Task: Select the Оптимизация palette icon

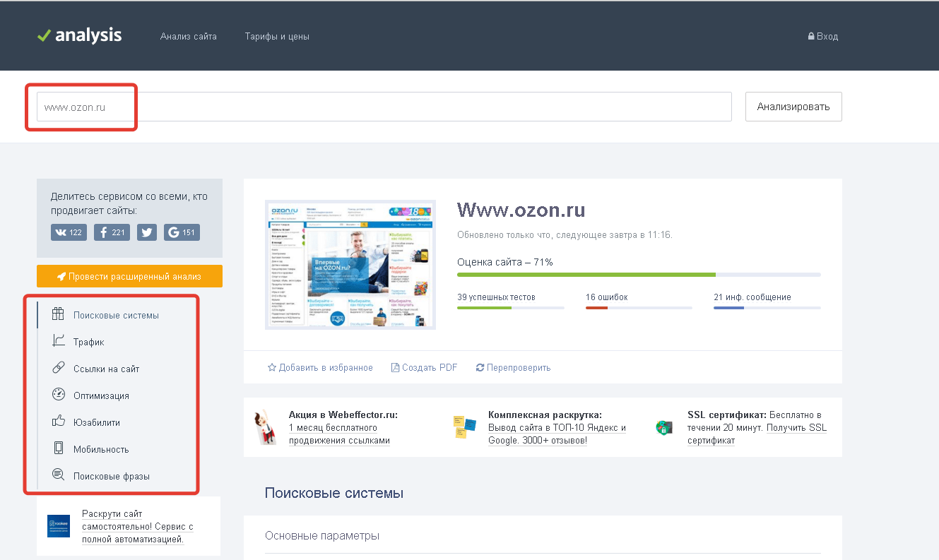Action: (58, 394)
